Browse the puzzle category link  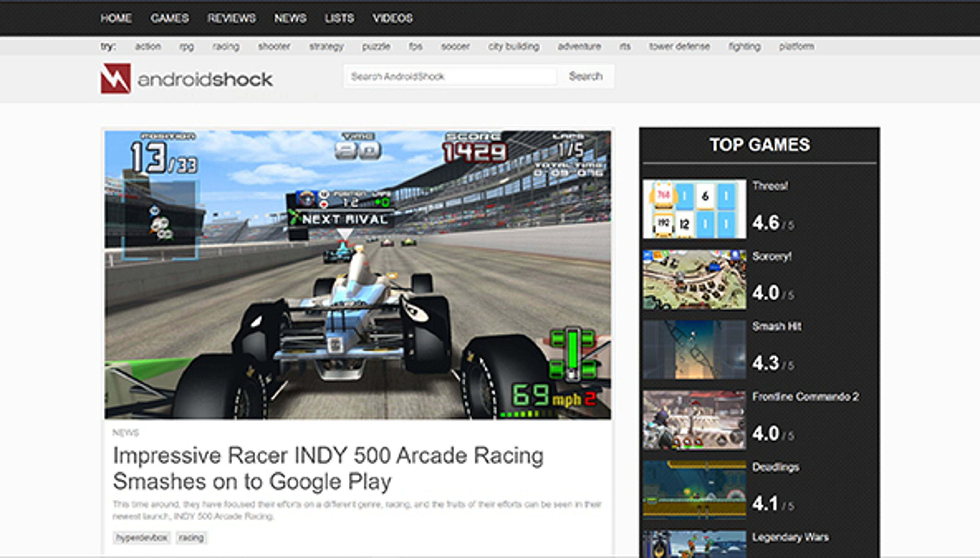[376, 46]
